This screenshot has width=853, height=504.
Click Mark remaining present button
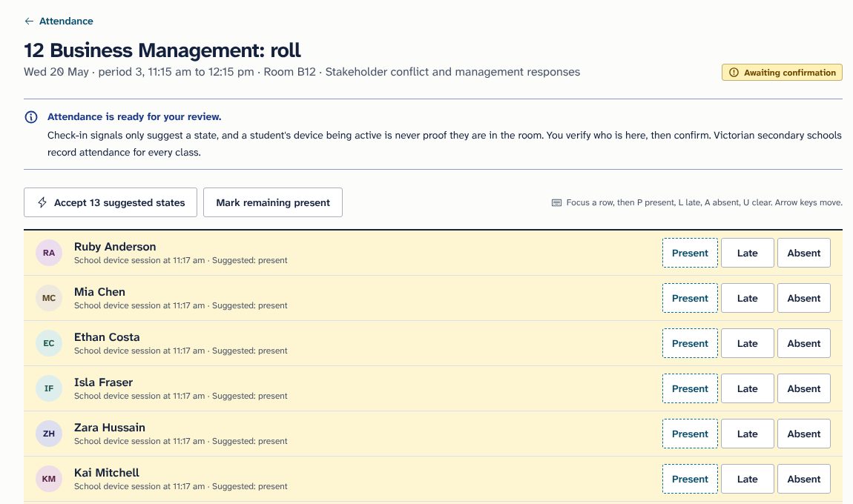tap(272, 202)
